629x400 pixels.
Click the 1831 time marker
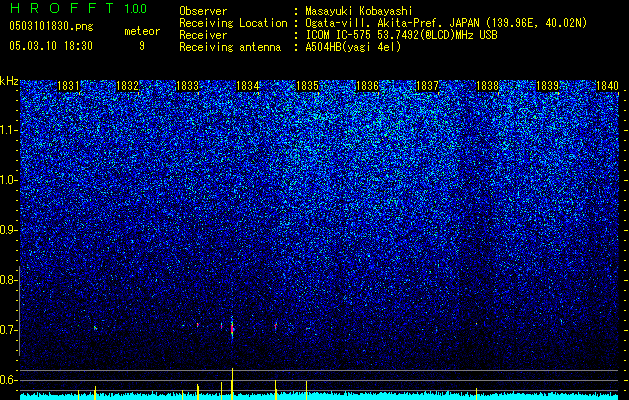68,86
